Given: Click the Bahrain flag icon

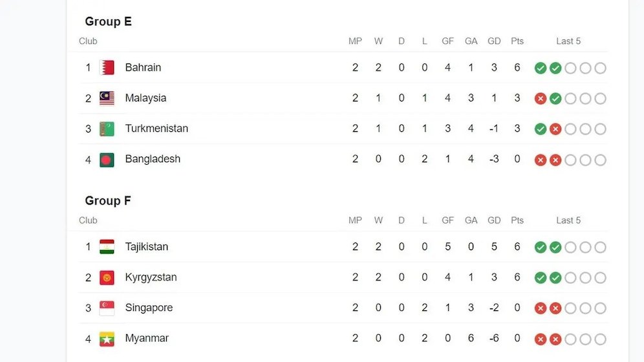Looking at the screenshot, I should click(107, 68).
